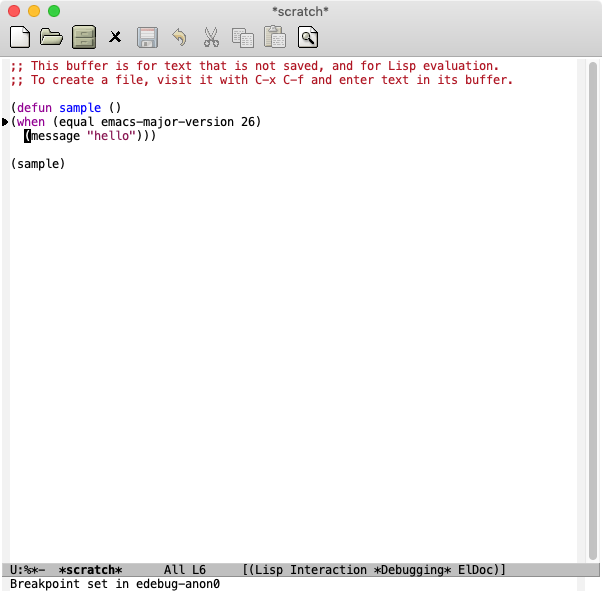Viewport: 602px width, 593px height.
Task: Click the New File toolbar icon
Action: [x=20, y=38]
